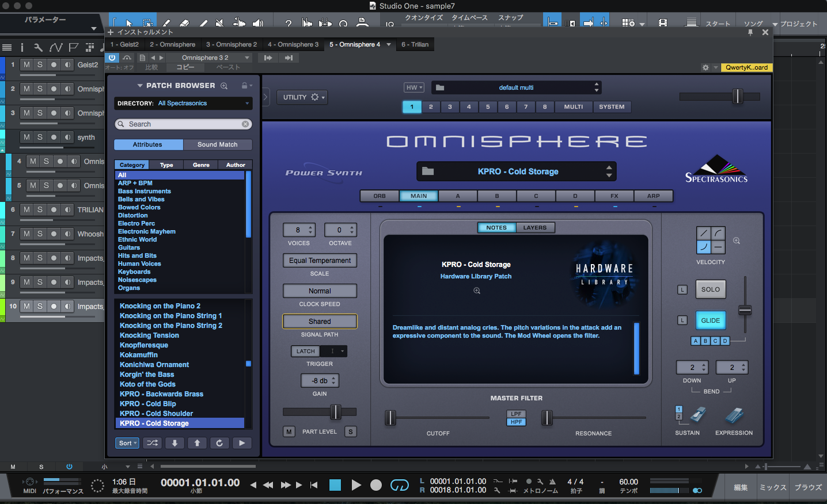This screenshot has width=827, height=504.
Task: Open the Equal Temperament scale selector
Action: (320, 261)
